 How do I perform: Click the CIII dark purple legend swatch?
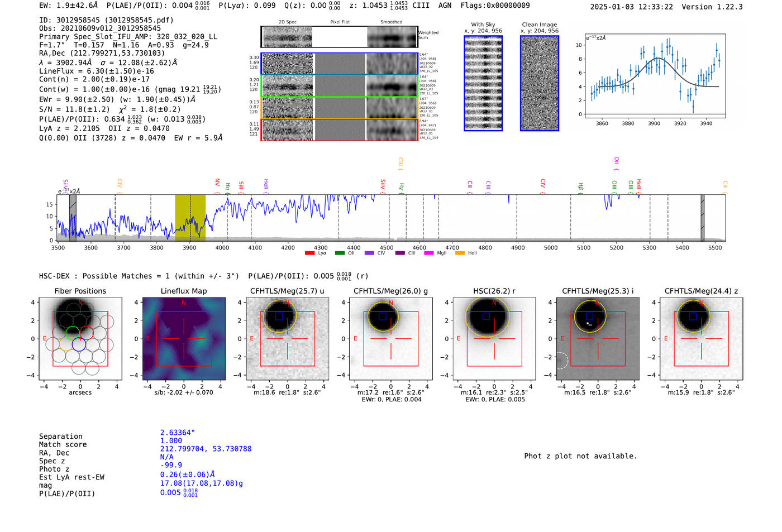coord(400,253)
